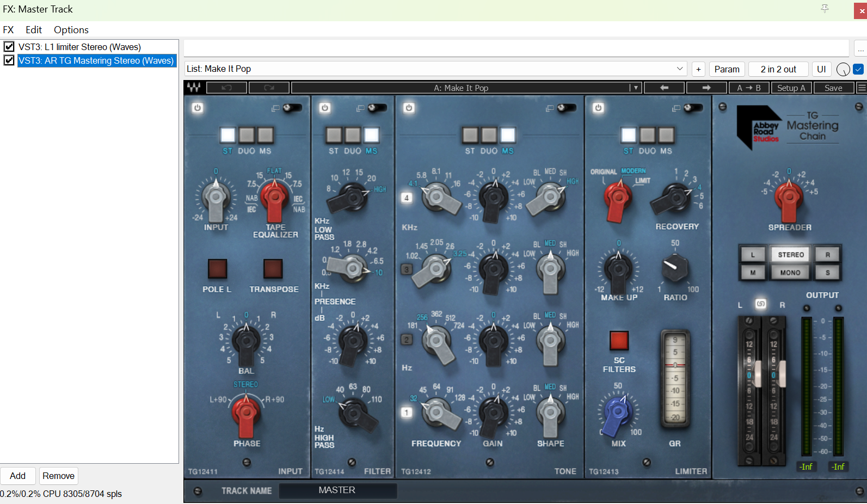
Task: Click the tone band 3 number button
Action: pos(407,269)
